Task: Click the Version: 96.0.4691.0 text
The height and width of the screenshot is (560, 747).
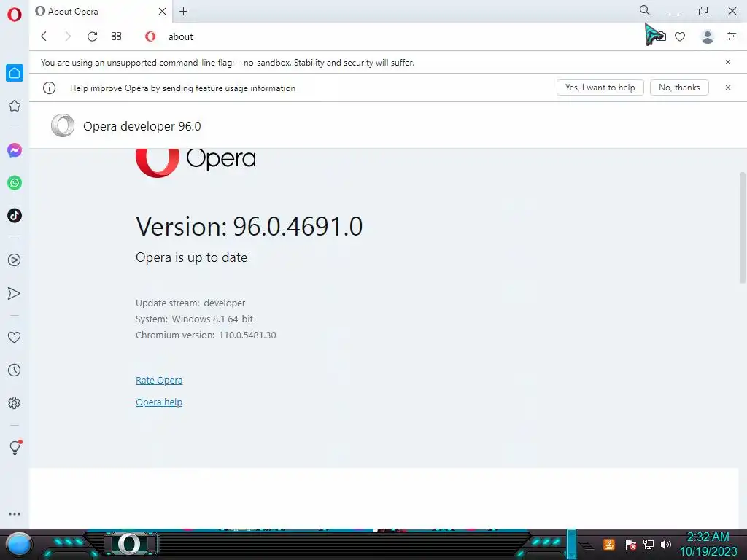Action: (249, 226)
